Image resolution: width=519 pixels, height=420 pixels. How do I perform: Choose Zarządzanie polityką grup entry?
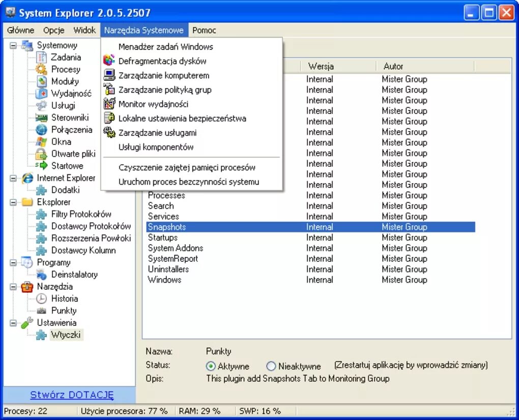point(192,89)
